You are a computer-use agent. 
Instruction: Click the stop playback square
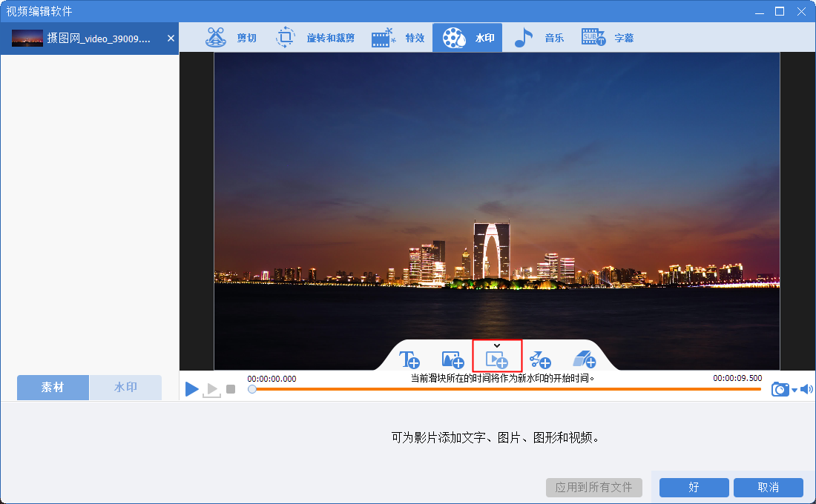[x=231, y=389]
